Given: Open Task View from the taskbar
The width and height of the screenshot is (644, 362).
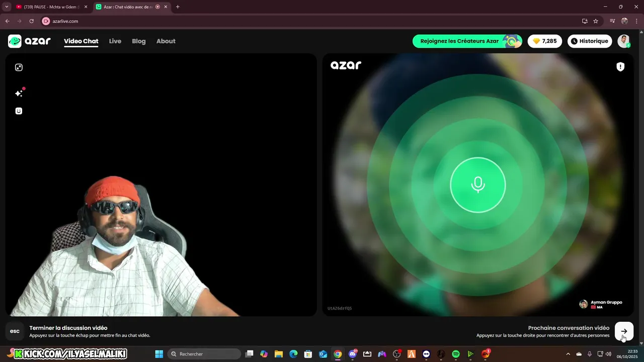Looking at the screenshot, I should point(249,354).
